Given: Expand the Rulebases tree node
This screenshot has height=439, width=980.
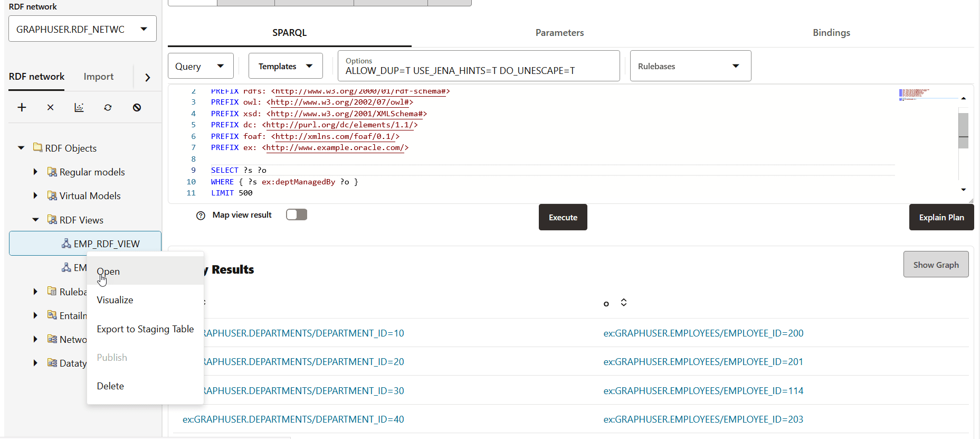Looking at the screenshot, I should point(35,292).
